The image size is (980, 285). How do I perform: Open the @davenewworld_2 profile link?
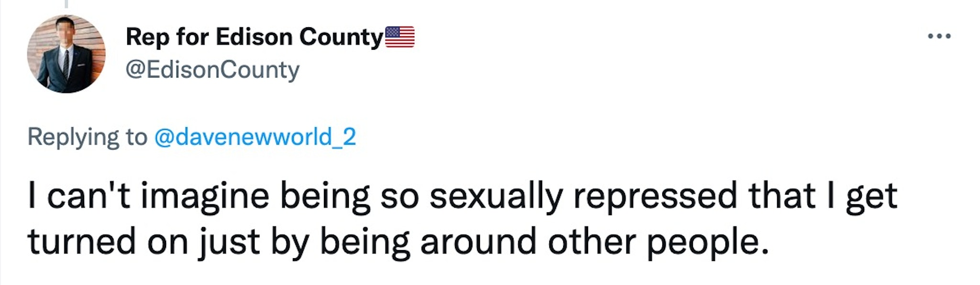coord(255,137)
